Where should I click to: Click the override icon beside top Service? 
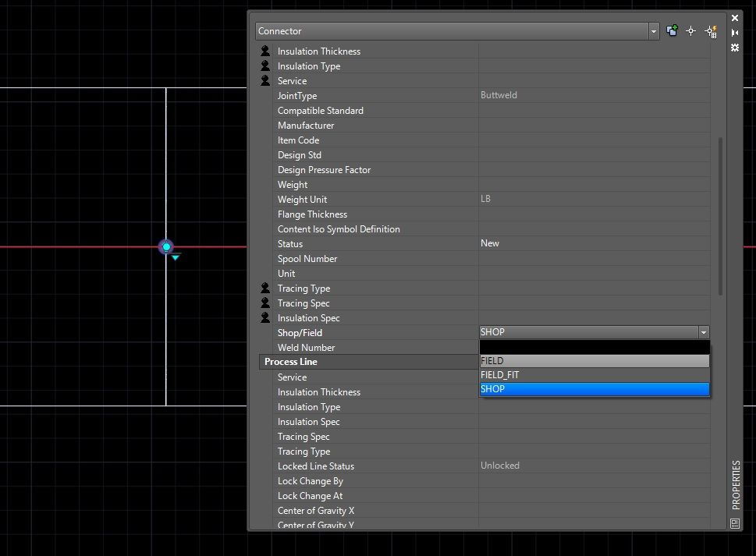[x=265, y=80]
